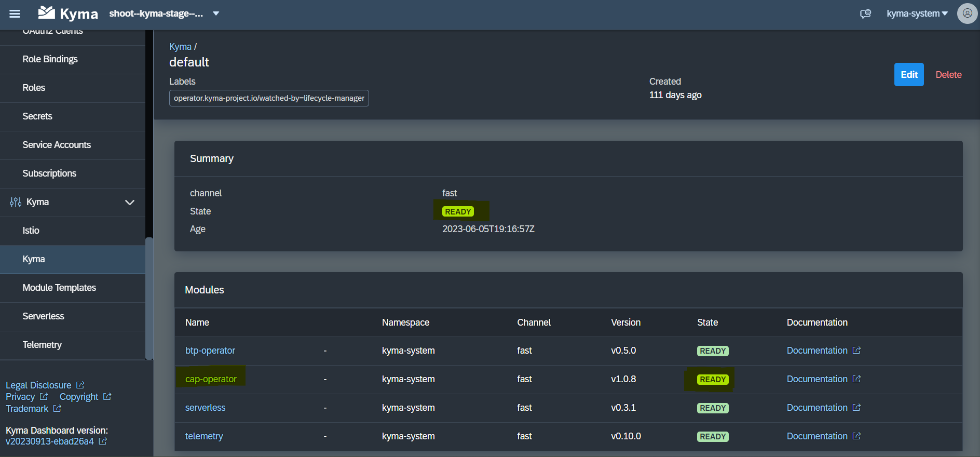Open Documentation link for btp-operator
This screenshot has width=980, height=457.
(817, 351)
